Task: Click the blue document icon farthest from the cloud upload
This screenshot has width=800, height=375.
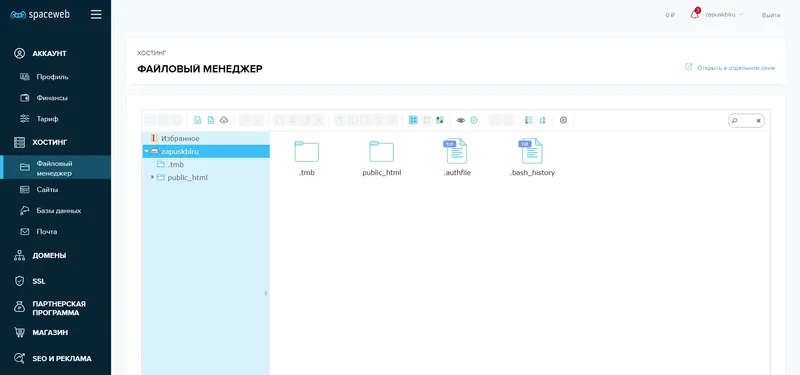Action: [x=198, y=120]
